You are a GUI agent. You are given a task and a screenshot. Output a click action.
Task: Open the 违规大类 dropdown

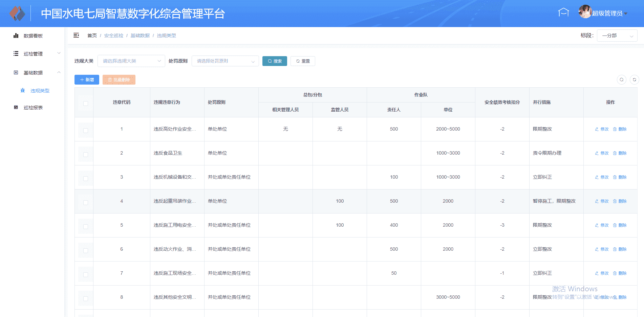(131, 61)
